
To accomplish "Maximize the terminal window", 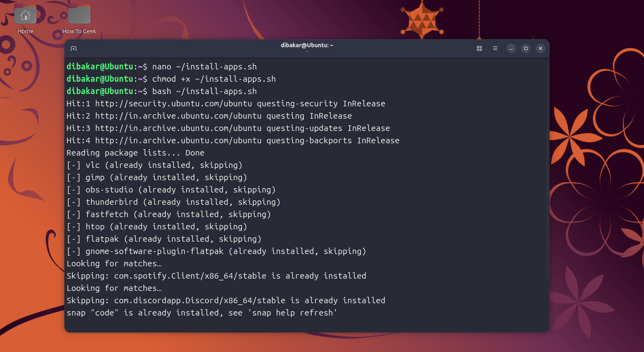I will [x=526, y=49].
